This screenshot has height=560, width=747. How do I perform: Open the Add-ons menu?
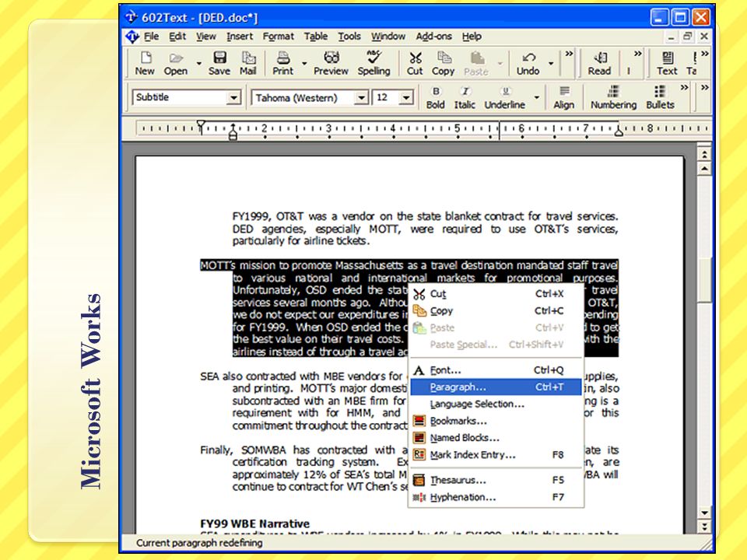coord(434,37)
